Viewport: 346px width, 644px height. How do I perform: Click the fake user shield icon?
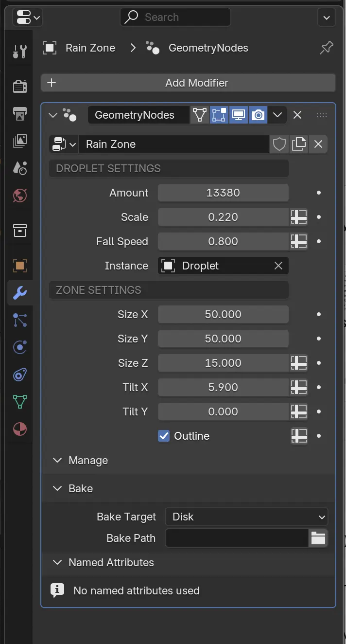coord(279,144)
